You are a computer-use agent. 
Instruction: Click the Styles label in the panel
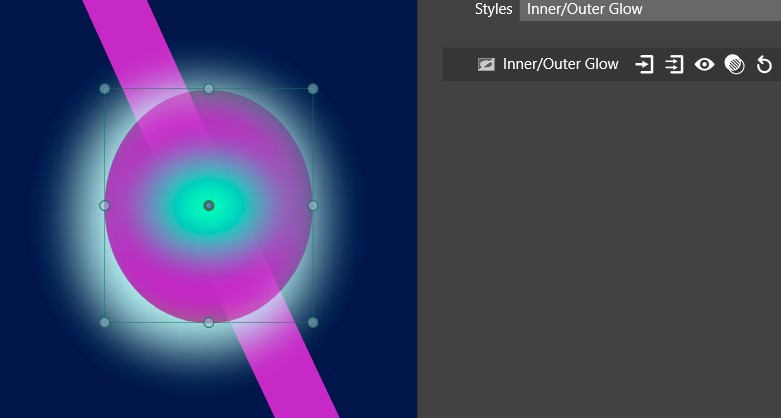point(493,10)
